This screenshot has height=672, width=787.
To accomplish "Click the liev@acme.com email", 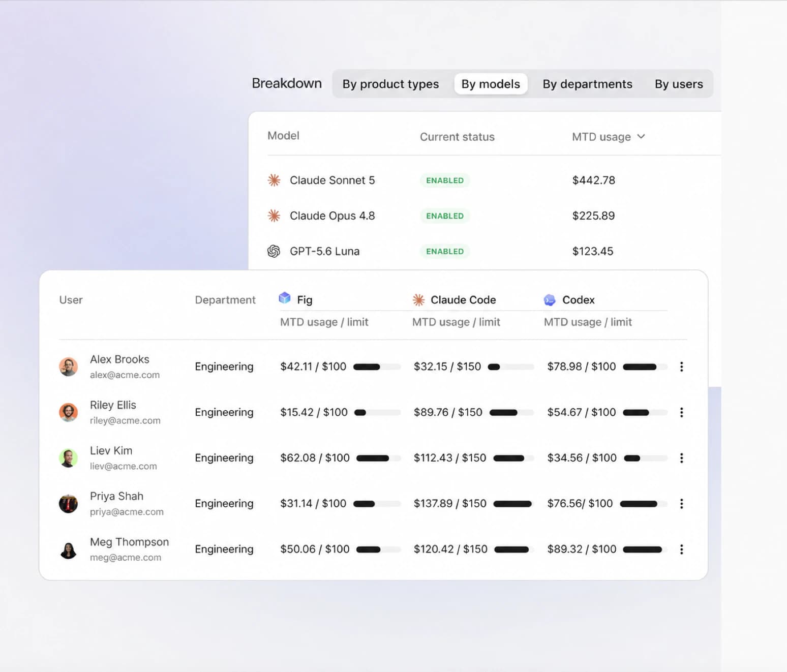I will coord(124,466).
